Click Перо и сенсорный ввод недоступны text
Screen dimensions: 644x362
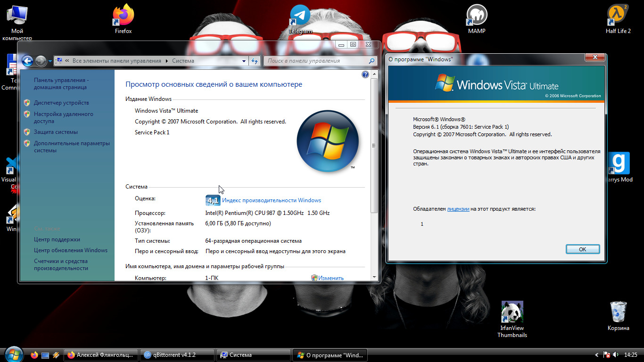tap(275, 252)
